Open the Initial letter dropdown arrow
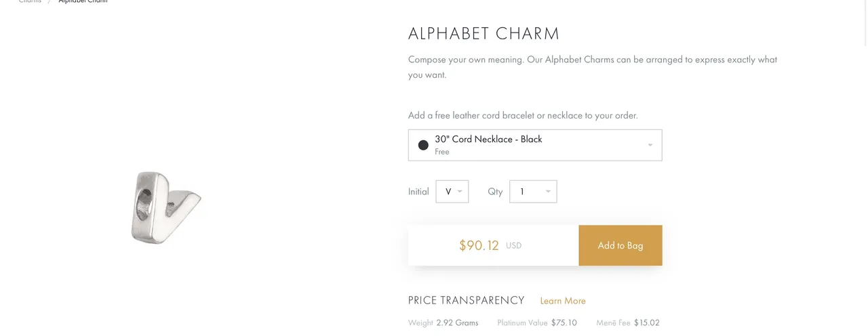Image resolution: width=868 pixels, height=336 pixels. [x=460, y=192]
